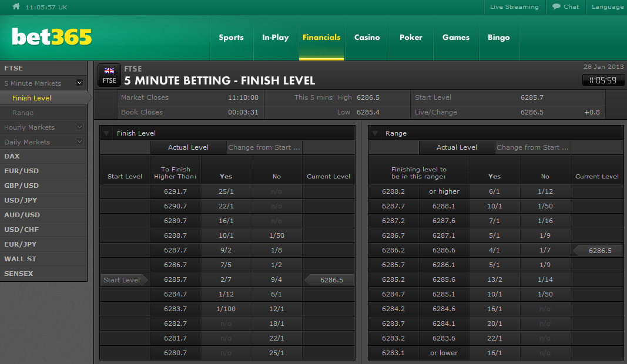Collapse the Finish Level panel triangle
The width and height of the screenshot is (627, 364).
tap(106, 133)
